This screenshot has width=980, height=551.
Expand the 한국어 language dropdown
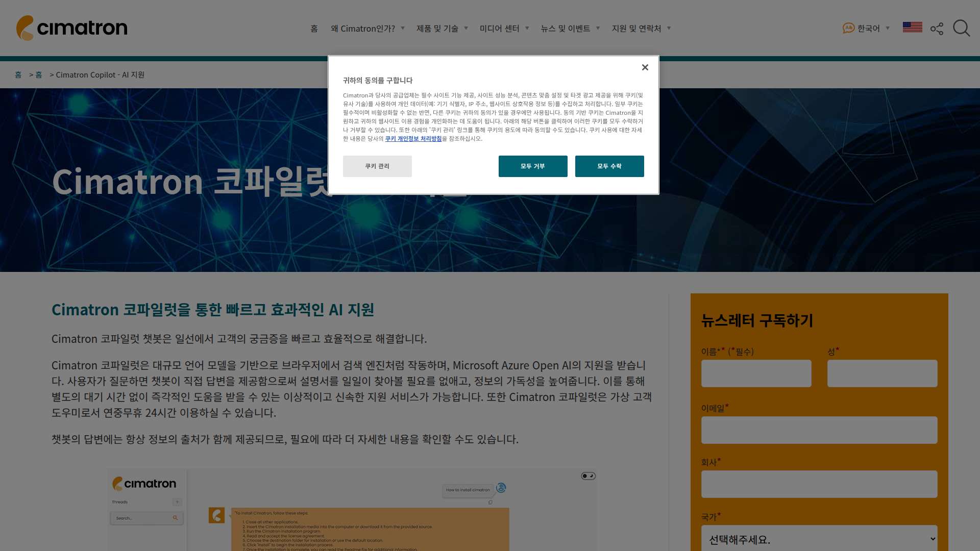tap(888, 29)
